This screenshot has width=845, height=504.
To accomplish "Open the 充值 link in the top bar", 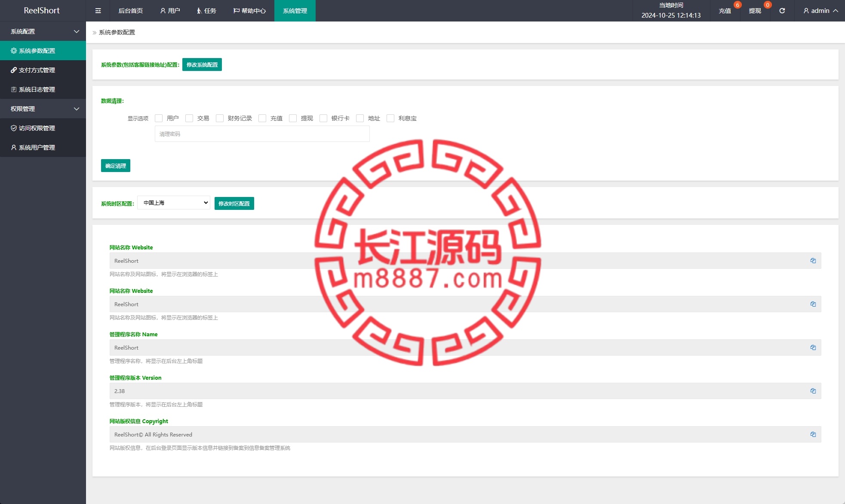I will (x=725, y=11).
